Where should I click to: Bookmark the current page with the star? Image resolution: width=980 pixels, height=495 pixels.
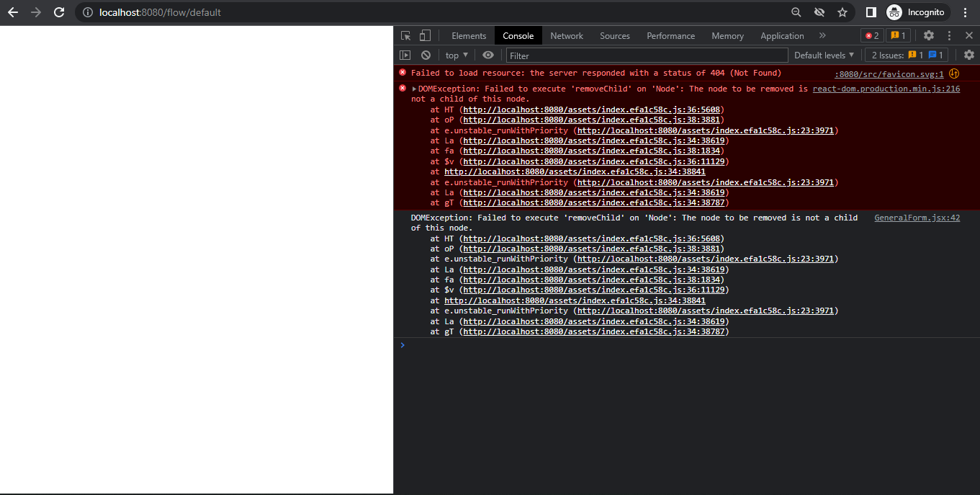click(x=842, y=12)
